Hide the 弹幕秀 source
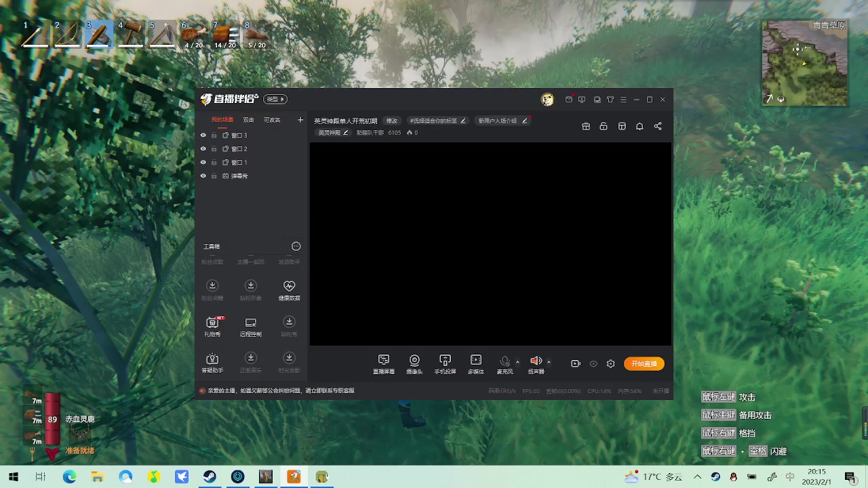The height and width of the screenshot is (488, 868). (x=203, y=176)
